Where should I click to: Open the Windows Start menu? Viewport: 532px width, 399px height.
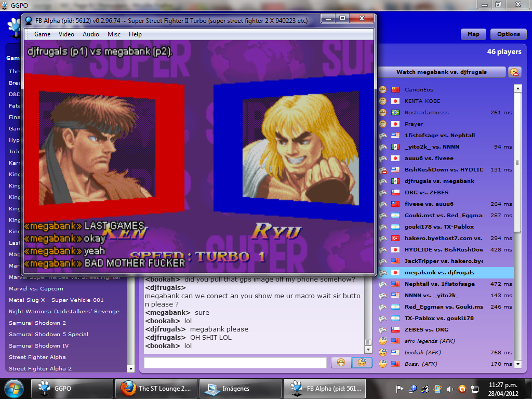coord(14,389)
